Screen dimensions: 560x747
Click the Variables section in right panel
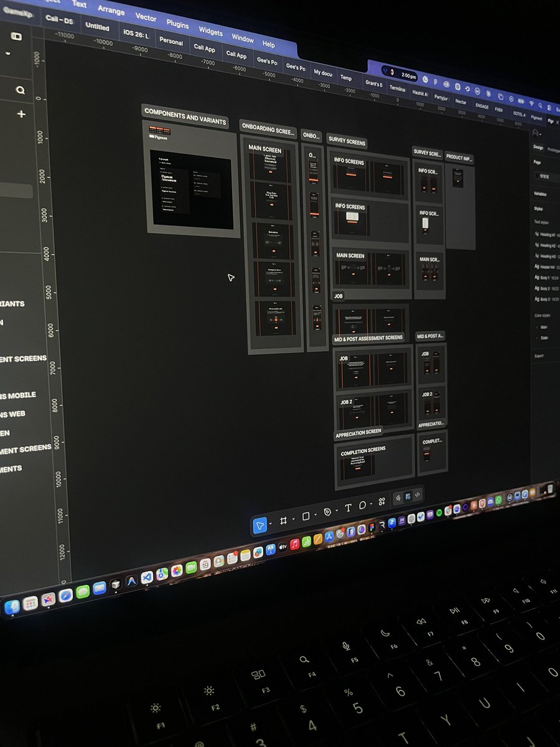[540, 194]
